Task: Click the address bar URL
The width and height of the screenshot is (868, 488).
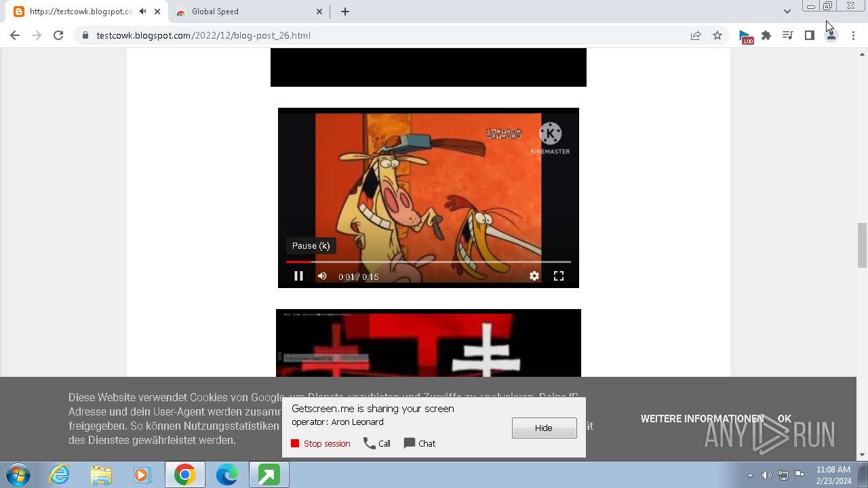Action: 203,35
